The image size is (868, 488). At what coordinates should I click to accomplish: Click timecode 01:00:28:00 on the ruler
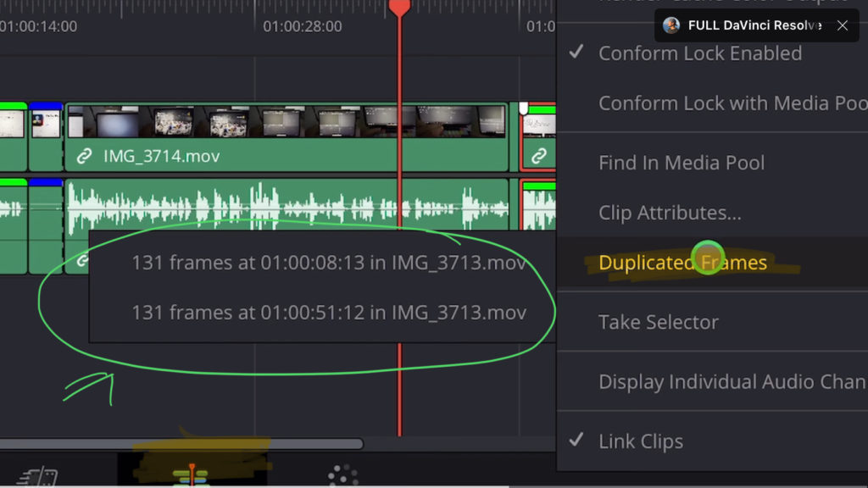pyautogui.click(x=303, y=26)
